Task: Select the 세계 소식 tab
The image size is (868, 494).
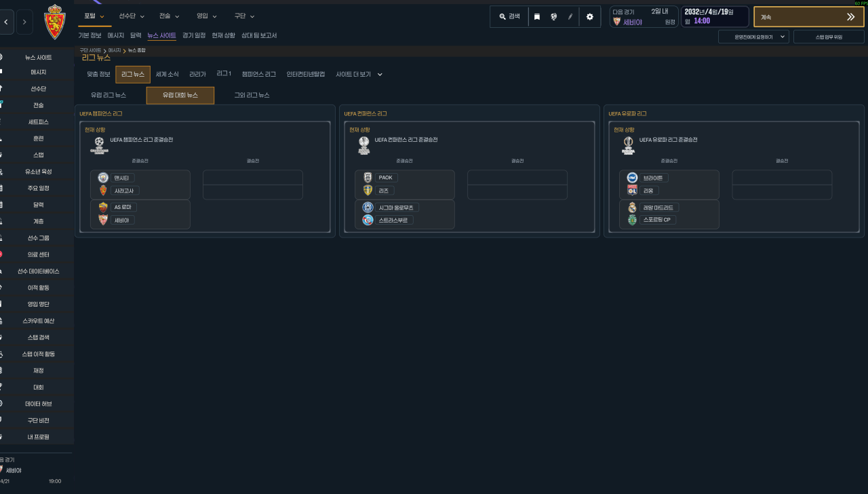Action: tap(167, 74)
